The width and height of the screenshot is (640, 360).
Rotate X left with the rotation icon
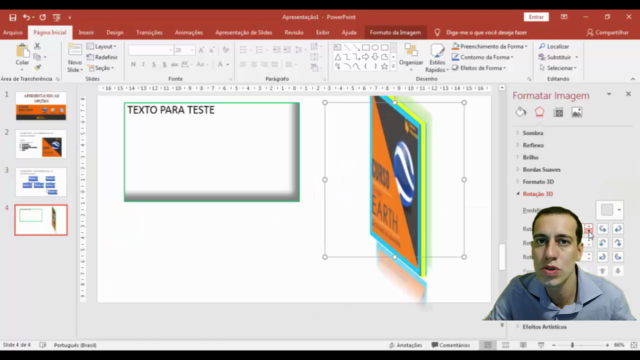pyautogui.click(x=602, y=229)
